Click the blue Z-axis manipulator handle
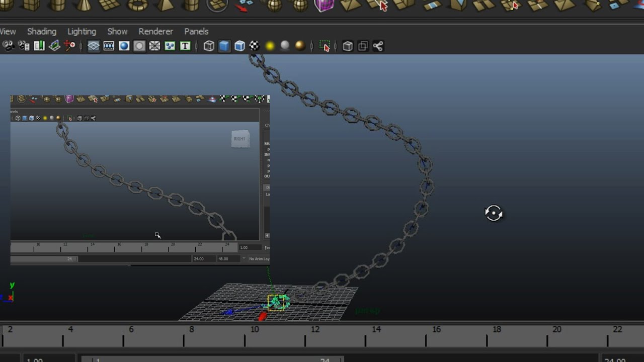644x362 pixels. pyautogui.click(x=228, y=312)
